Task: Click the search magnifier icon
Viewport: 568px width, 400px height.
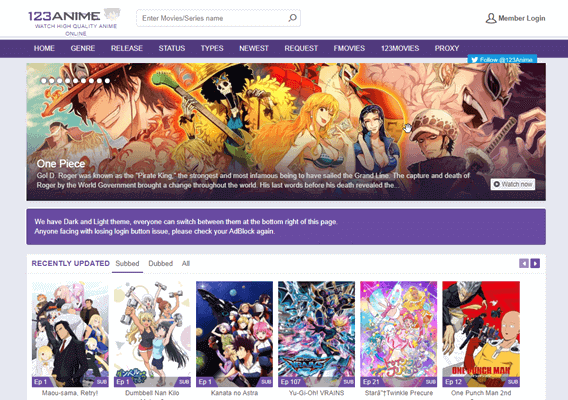Action: click(292, 18)
